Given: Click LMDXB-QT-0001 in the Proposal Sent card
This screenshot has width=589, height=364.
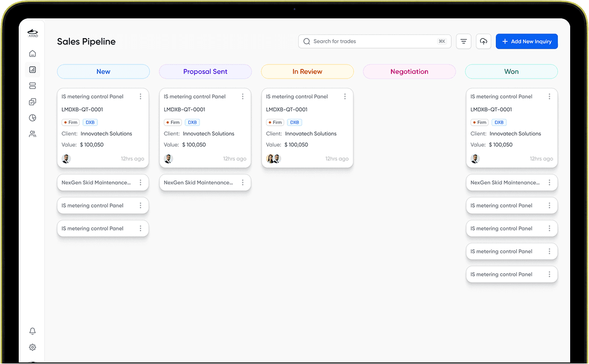Looking at the screenshot, I should 185,110.
